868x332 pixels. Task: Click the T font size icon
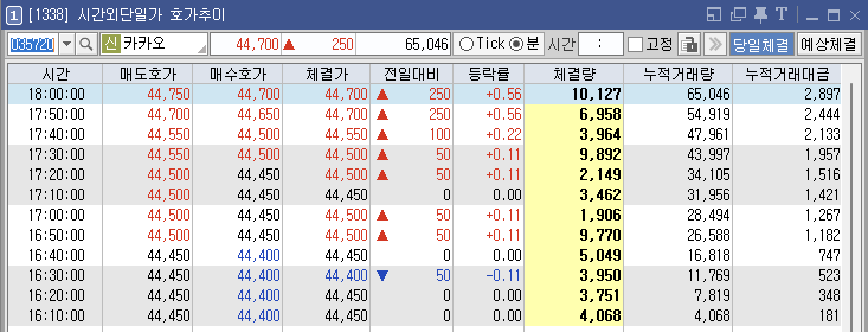point(782,15)
